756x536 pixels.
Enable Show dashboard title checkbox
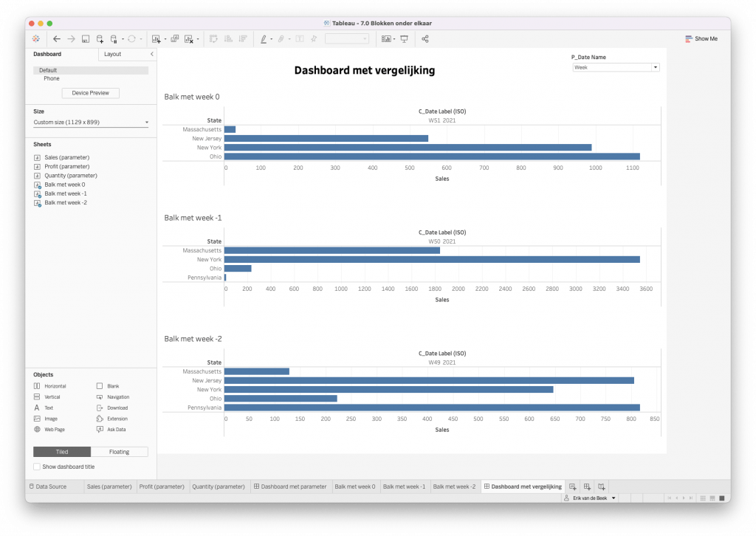click(37, 467)
